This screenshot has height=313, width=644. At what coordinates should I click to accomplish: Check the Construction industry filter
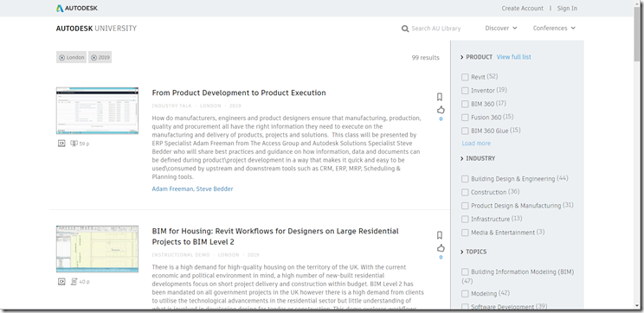[x=465, y=193]
